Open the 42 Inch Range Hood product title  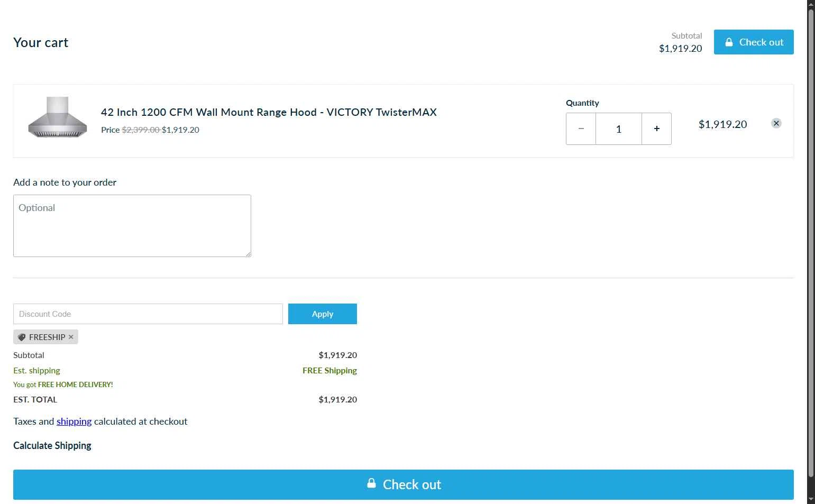point(269,112)
